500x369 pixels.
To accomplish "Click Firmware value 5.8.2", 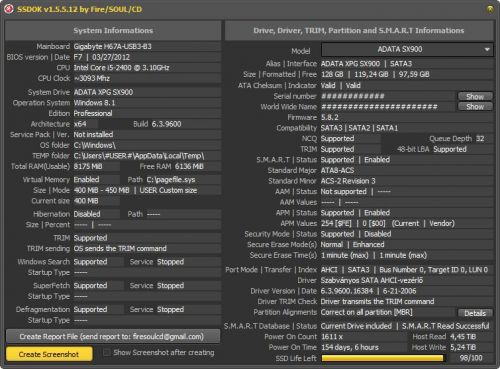I will 330,117.
